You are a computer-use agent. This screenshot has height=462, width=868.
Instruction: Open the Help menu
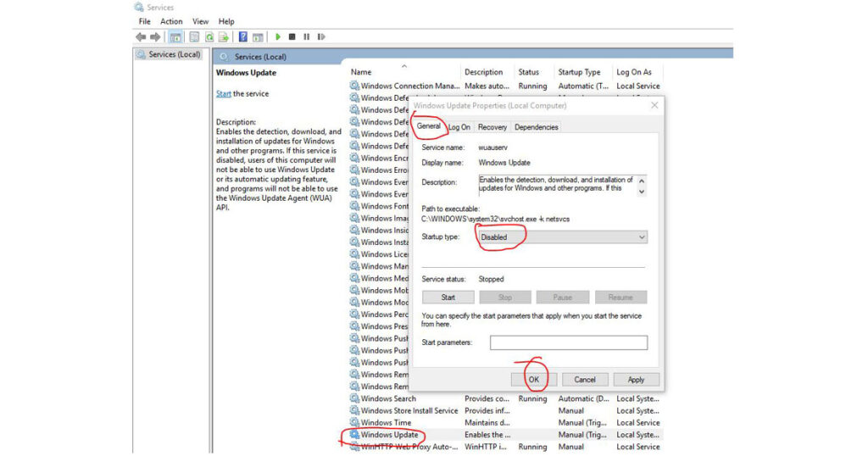pos(226,21)
